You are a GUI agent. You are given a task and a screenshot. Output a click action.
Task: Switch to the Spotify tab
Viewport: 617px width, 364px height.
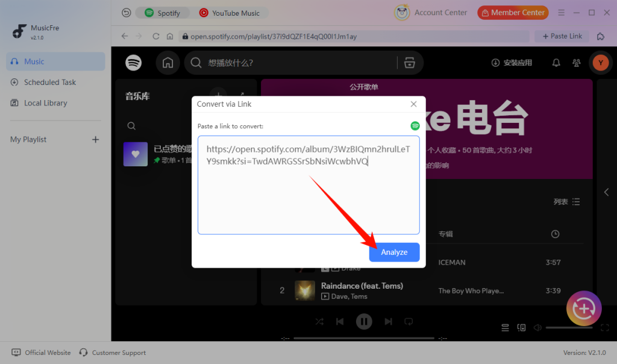pyautogui.click(x=162, y=13)
